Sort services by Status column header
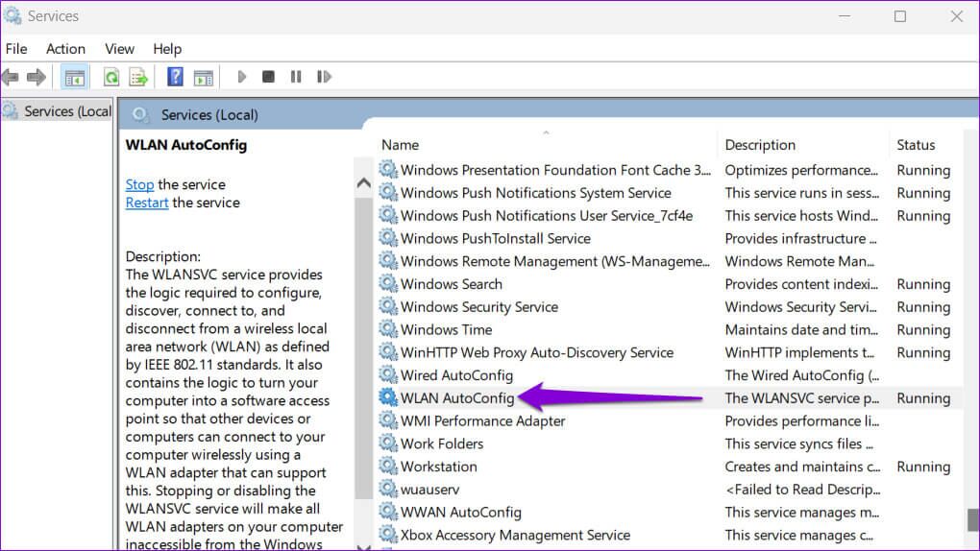The image size is (980, 551). [916, 145]
